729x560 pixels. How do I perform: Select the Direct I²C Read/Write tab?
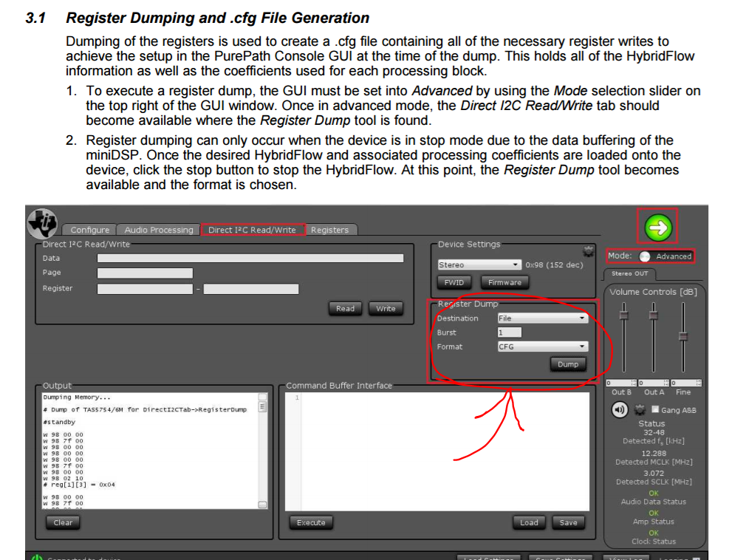point(252,230)
